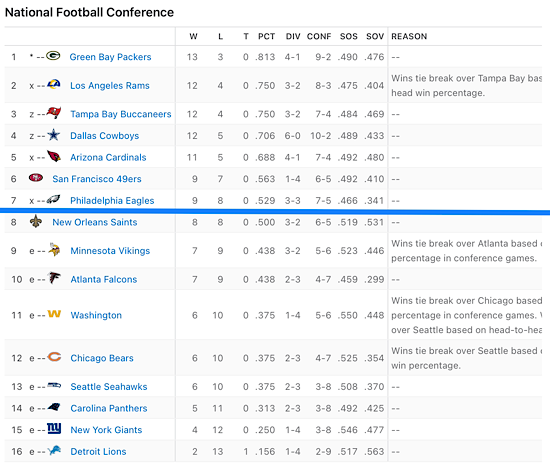Click the New Orleans Saints fleur-de-lis logo
Image resolution: width=550 pixels, height=467 pixels.
pyautogui.click(x=36, y=221)
